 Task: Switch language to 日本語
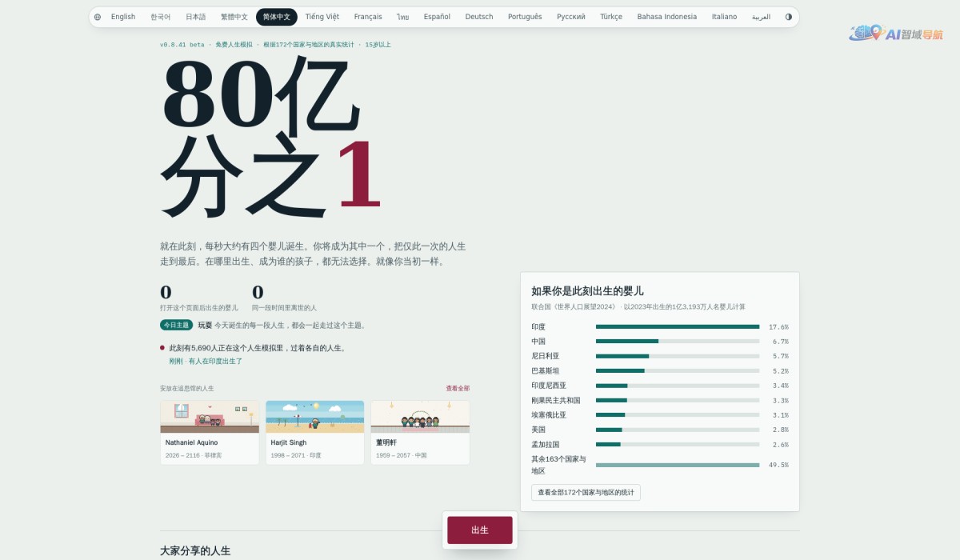coord(196,17)
